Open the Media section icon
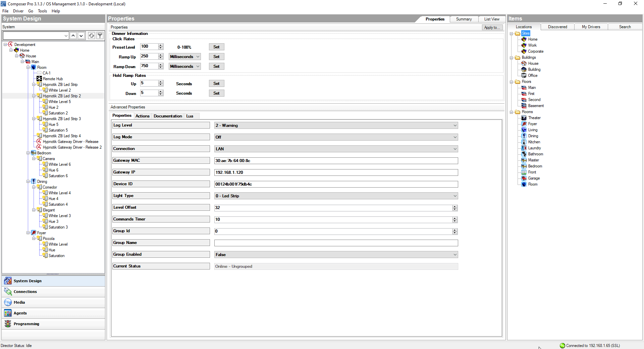Screen dimensions: 644x349 8,302
